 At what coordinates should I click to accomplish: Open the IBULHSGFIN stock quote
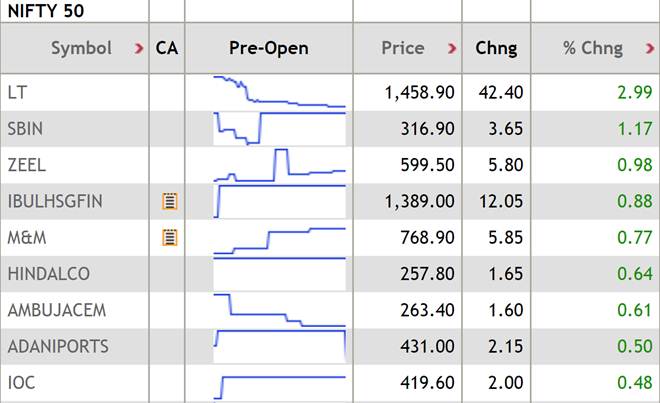click(54, 201)
